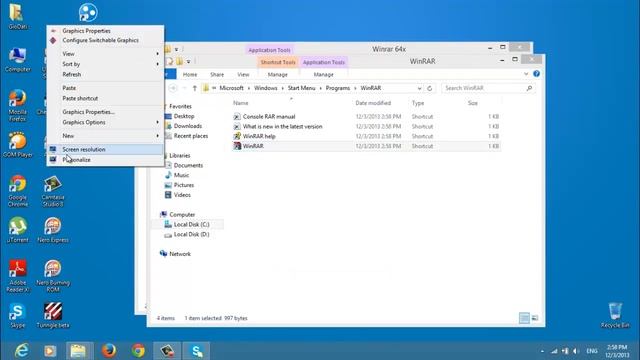Sort files by Name column header
Screen dimensions: 640x360
tap(240, 103)
